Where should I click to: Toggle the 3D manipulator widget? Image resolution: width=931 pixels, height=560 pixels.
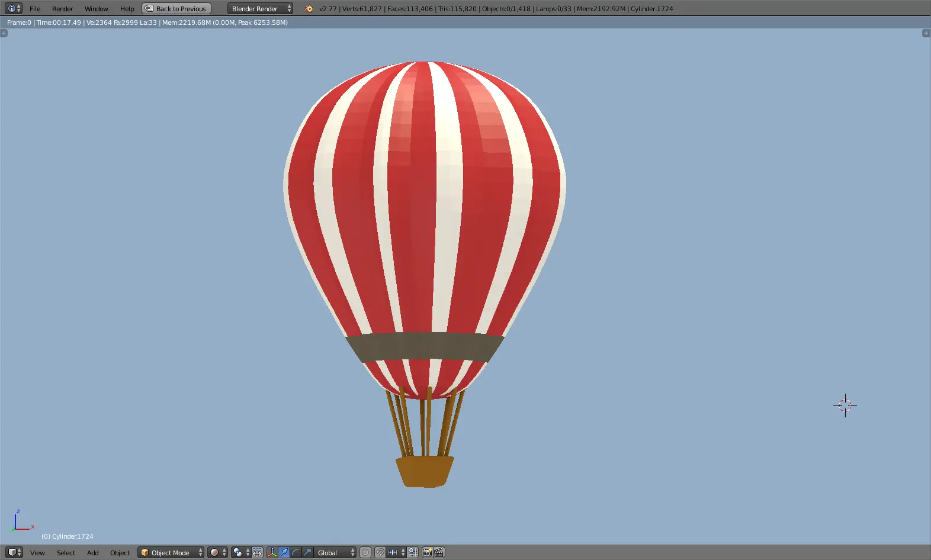272,552
